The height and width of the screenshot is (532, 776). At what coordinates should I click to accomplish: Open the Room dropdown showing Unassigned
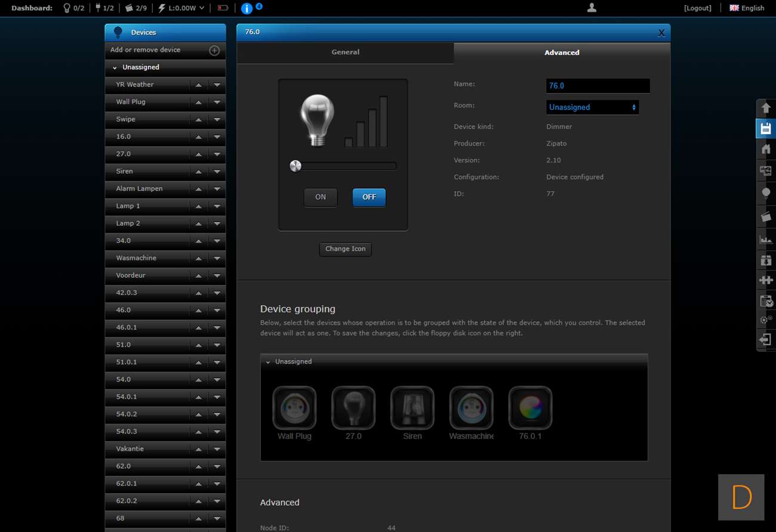[592, 107]
